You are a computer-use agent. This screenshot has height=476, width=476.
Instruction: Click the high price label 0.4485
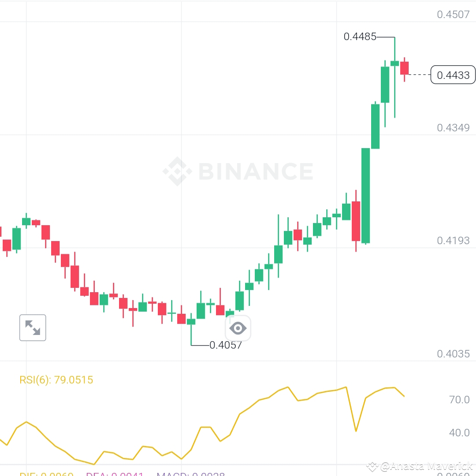click(x=360, y=37)
